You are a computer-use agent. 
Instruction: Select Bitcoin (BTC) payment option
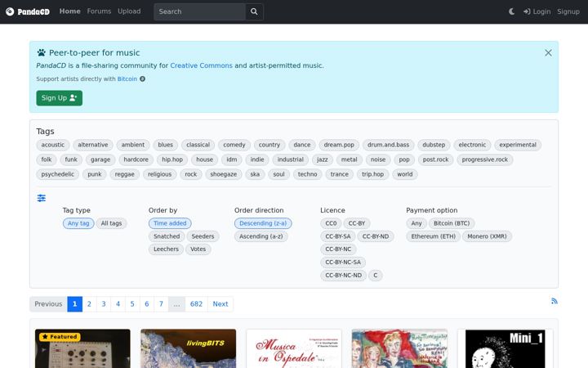click(x=452, y=223)
